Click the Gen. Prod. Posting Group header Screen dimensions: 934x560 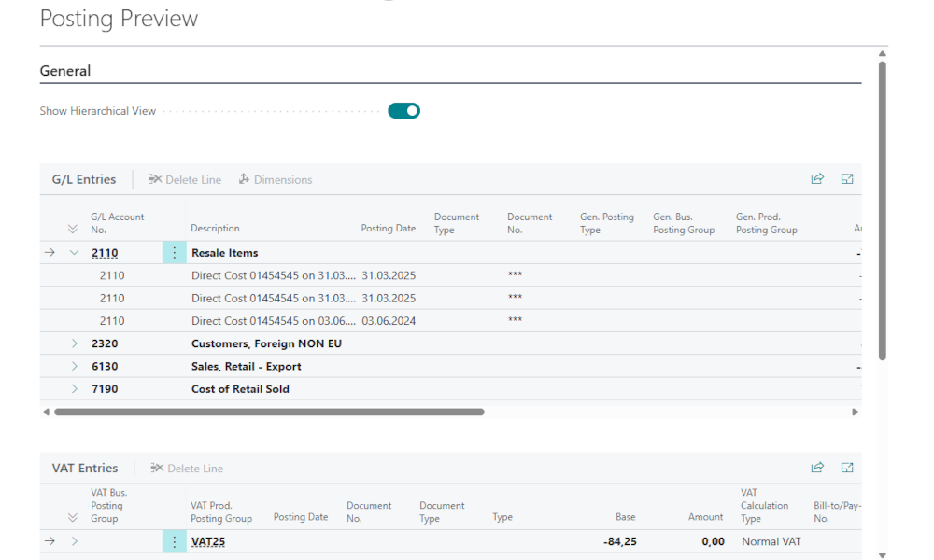click(767, 223)
